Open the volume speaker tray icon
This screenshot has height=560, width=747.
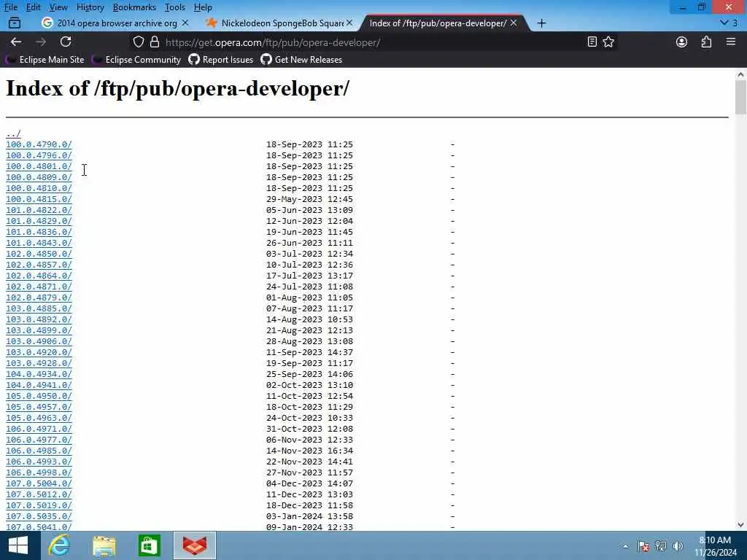tap(678, 546)
